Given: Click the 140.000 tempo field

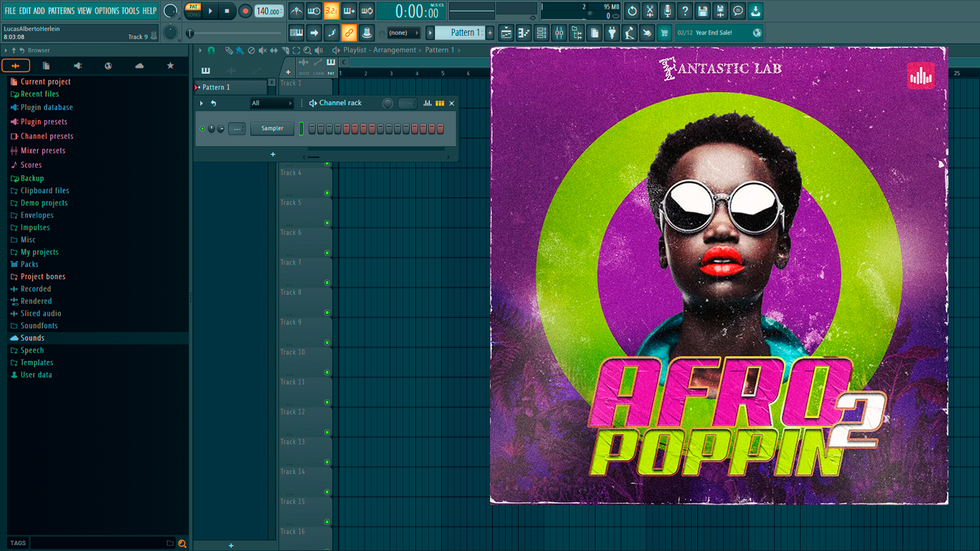Looking at the screenshot, I should tap(269, 11).
